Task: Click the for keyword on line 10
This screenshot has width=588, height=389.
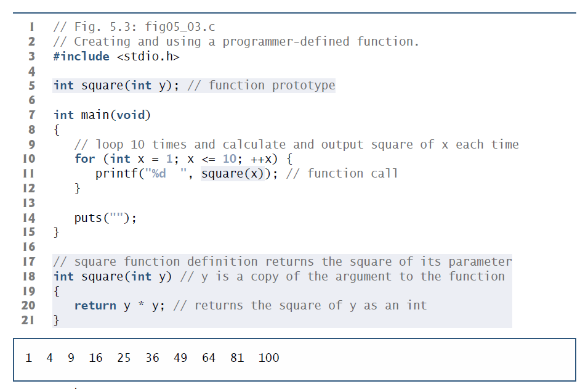Action: [x=85, y=159]
